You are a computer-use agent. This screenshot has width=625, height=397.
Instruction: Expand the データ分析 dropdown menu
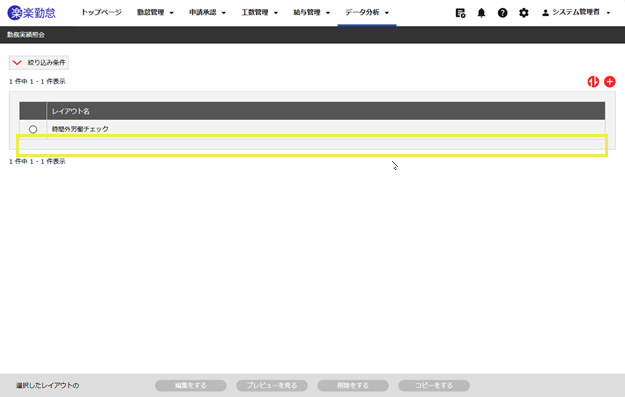[x=367, y=12]
